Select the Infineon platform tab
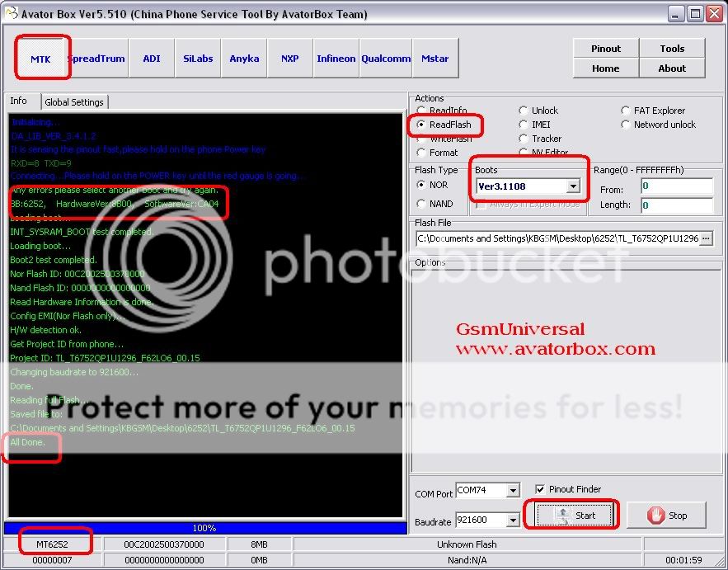The image size is (728, 570). point(336,59)
